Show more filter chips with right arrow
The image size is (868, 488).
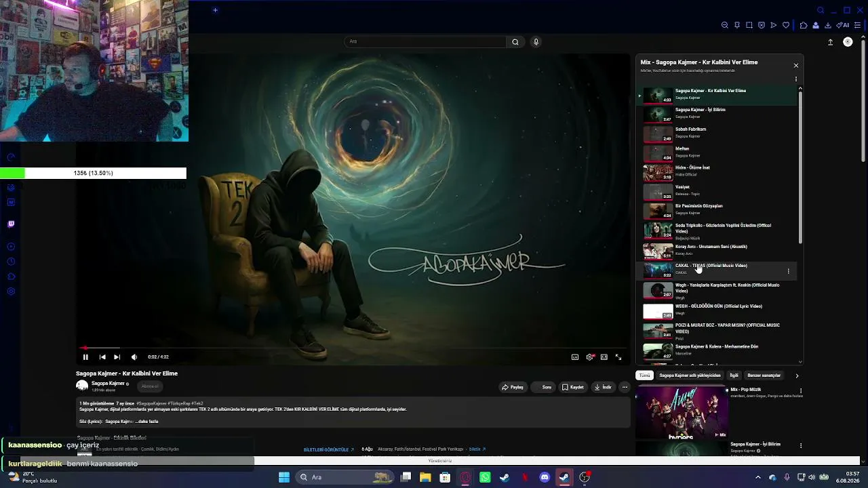pyautogui.click(x=797, y=375)
